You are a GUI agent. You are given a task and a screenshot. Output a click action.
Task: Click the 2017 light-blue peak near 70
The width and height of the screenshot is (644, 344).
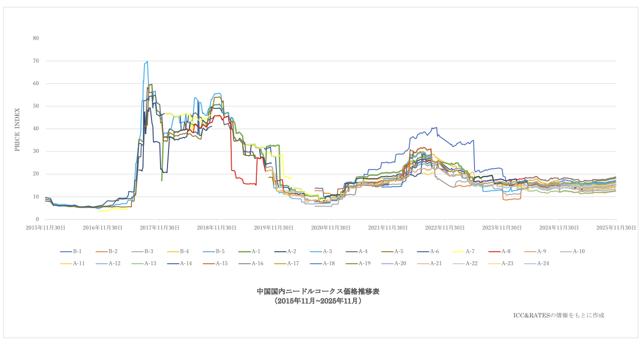point(147,62)
